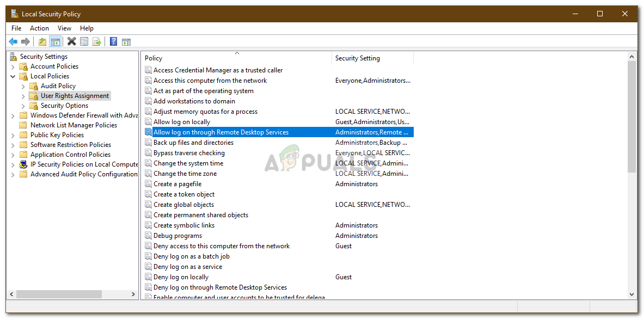This screenshot has height=319, width=644.
Task: Sort by the Security Setting column header
Action: [x=372, y=58]
